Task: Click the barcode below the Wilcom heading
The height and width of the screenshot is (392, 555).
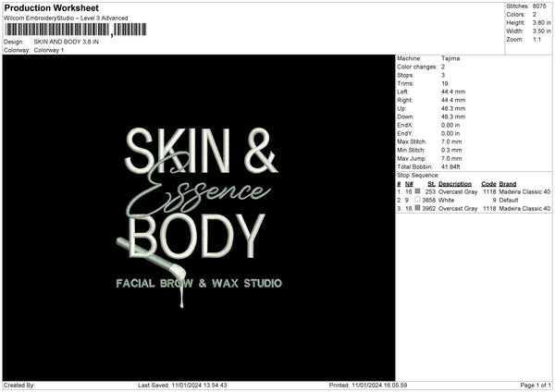Action: pyautogui.click(x=75, y=30)
